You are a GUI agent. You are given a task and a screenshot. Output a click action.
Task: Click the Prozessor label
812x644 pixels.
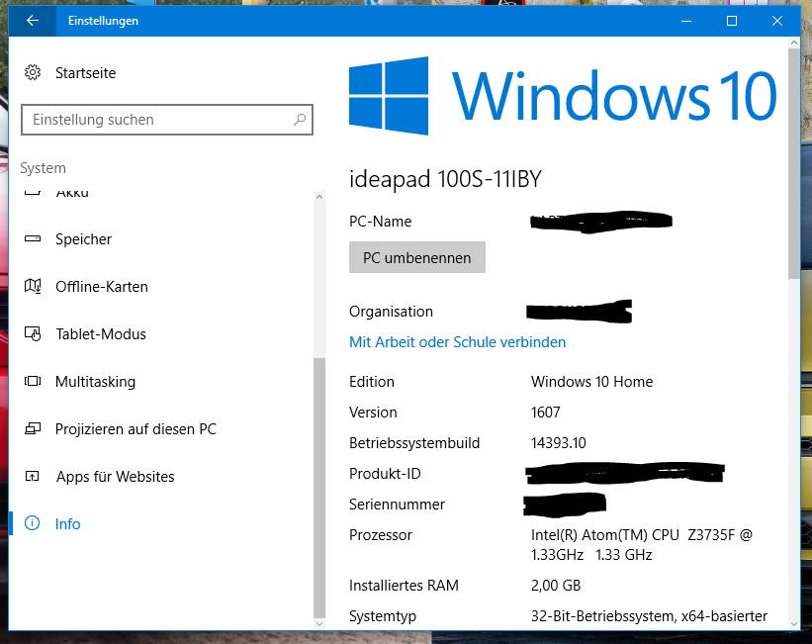point(381,534)
